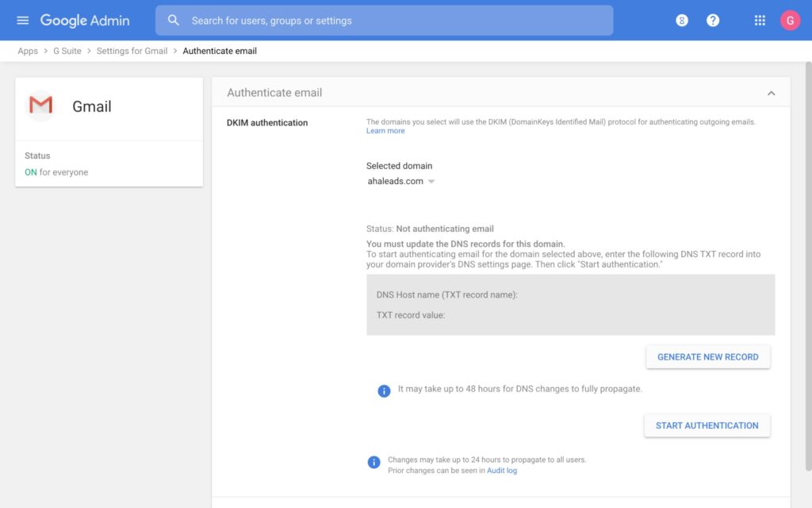Navigate to Apps via the breadcrumb
The image size is (812, 508).
tap(27, 50)
